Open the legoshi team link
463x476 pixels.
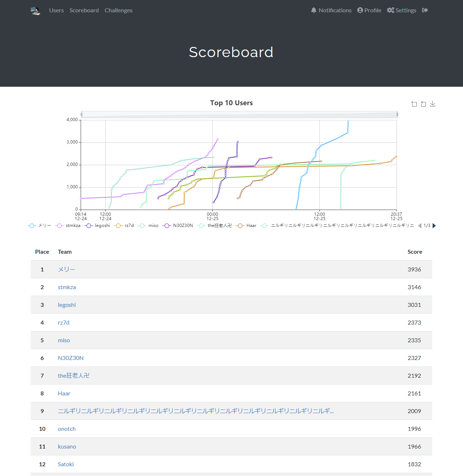67,305
